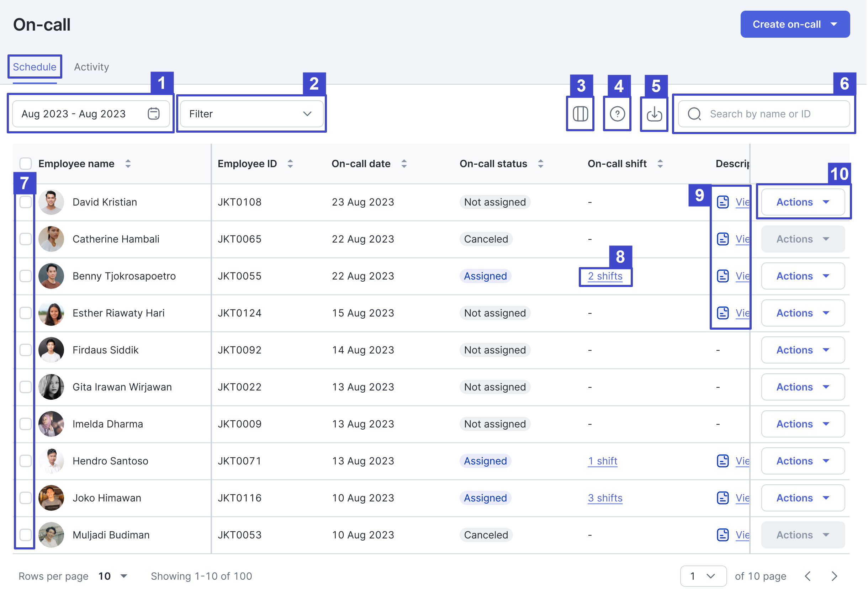Image resolution: width=868 pixels, height=606 pixels.
Task: Tick checkbox for Joko Himawan
Action: point(25,499)
